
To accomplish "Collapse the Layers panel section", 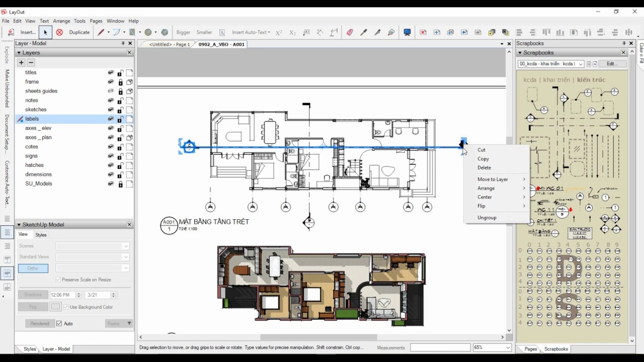I will [x=19, y=52].
